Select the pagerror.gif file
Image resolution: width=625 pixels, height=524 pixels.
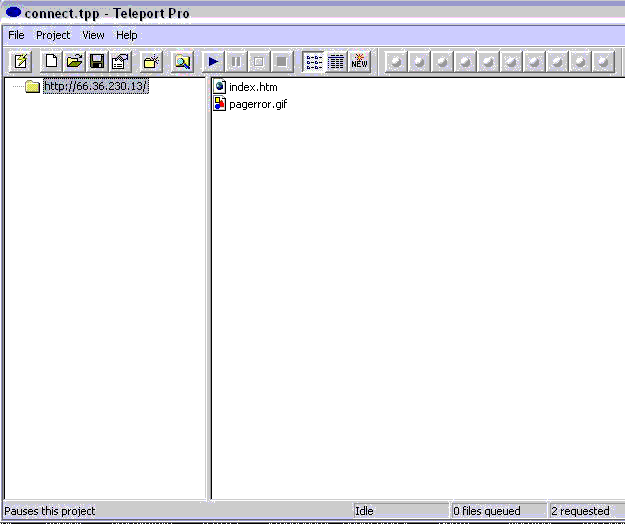point(258,104)
